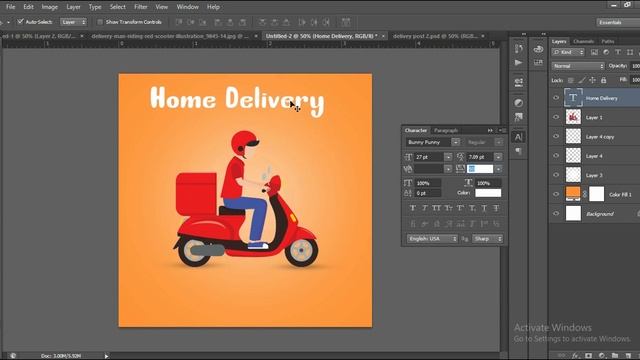This screenshot has width=640, height=360.
Task: Click the vertical scale 100% field
Action: (x=428, y=183)
